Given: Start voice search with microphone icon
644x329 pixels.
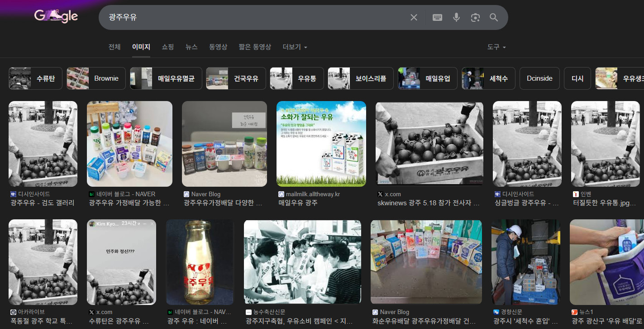Looking at the screenshot, I should (x=456, y=18).
